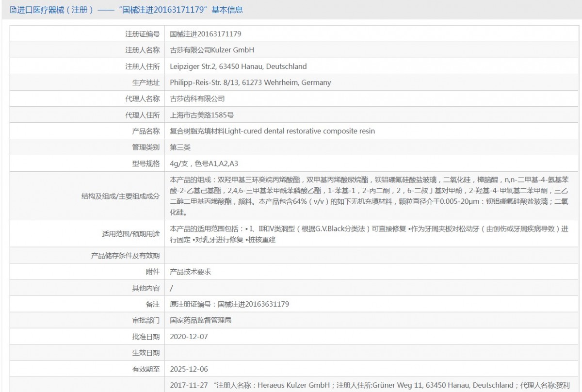The height and width of the screenshot is (392, 582).
Task: Click the Leipziger Str.2 registrant address
Action: tap(238, 66)
